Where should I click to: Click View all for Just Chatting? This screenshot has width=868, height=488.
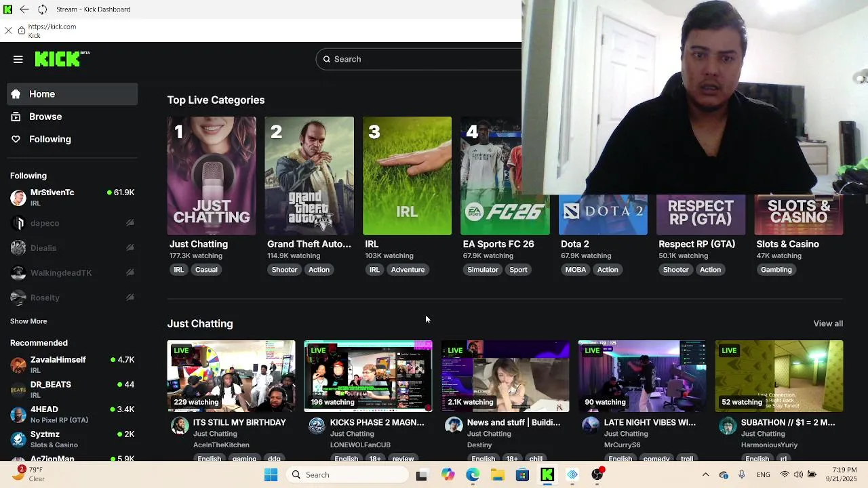click(x=828, y=324)
